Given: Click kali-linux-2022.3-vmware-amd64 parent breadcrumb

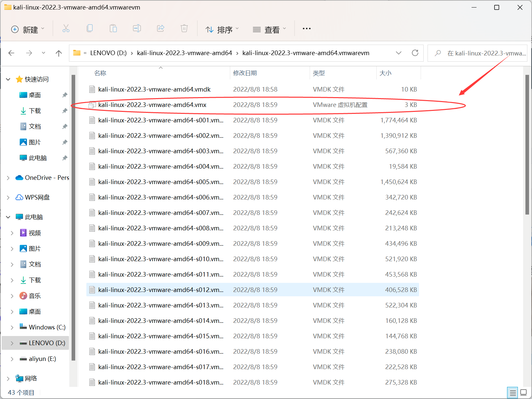Looking at the screenshot, I should pyautogui.click(x=185, y=53).
